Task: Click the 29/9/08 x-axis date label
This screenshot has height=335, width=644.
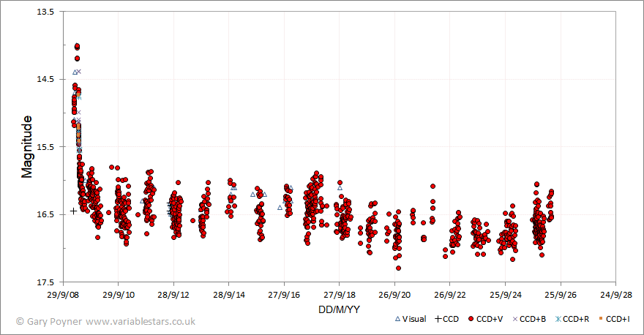Action: pos(63,295)
